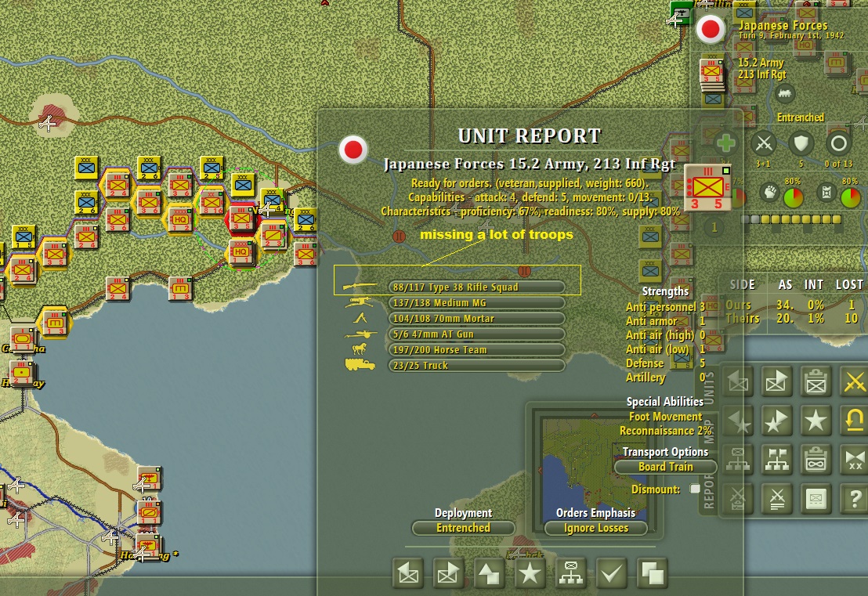Click the Special Abilities heading
The width and height of the screenshot is (868, 596).
coord(665,402)
